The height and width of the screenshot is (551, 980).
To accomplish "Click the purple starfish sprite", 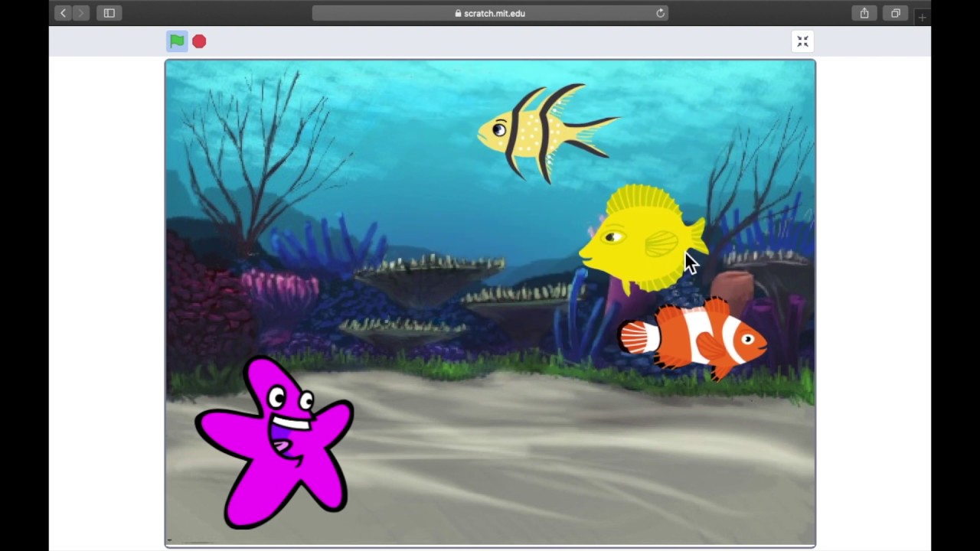I will coord(274,442).
